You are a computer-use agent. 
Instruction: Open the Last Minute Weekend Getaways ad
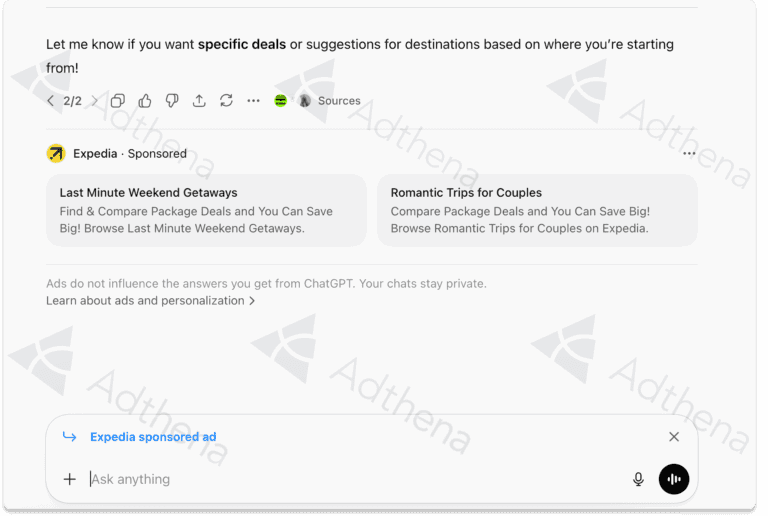206,210
